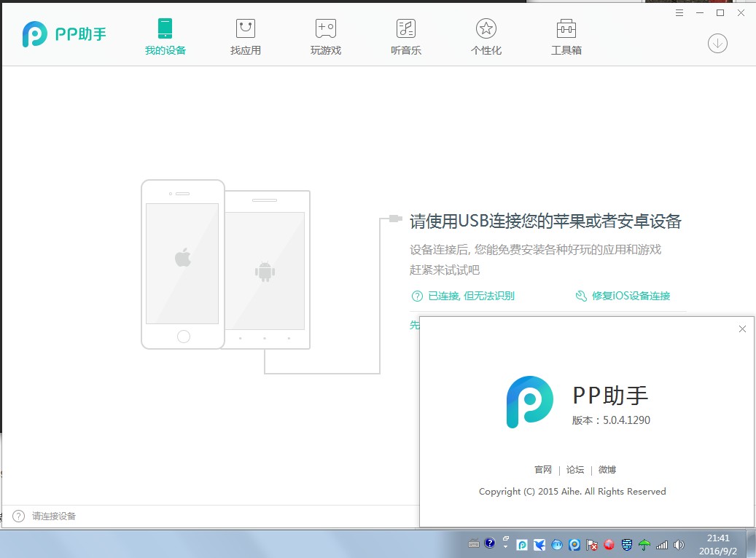Open the 找应用 (Find Apps) tab
Viewport: 756px width, 558px height.
click(x=246, y=37)
